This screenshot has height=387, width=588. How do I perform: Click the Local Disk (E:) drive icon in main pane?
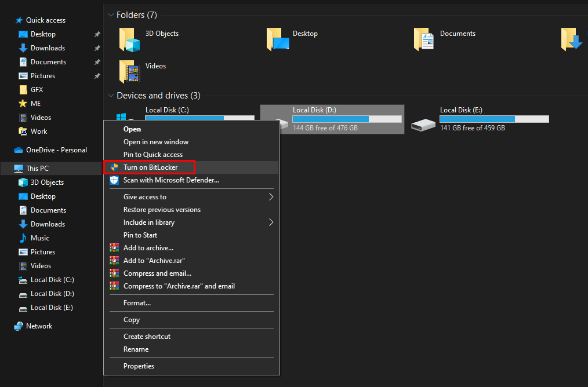click(x=423, y=125)
